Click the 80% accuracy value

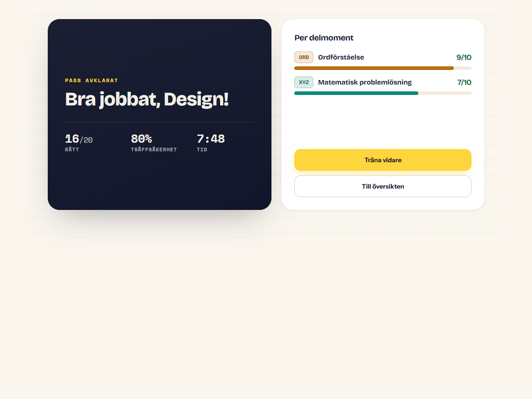pos(141,139)
